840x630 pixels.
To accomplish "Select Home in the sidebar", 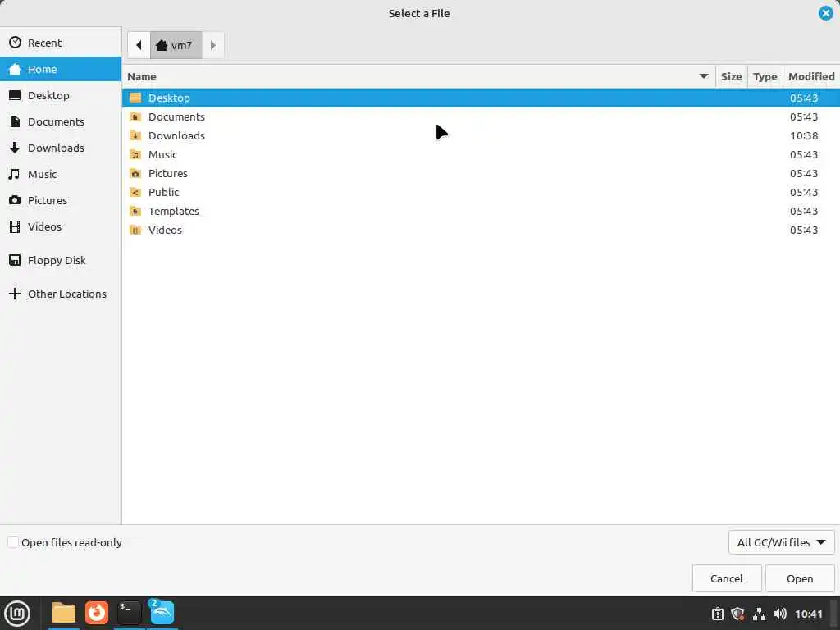I will tap(61, 69).
